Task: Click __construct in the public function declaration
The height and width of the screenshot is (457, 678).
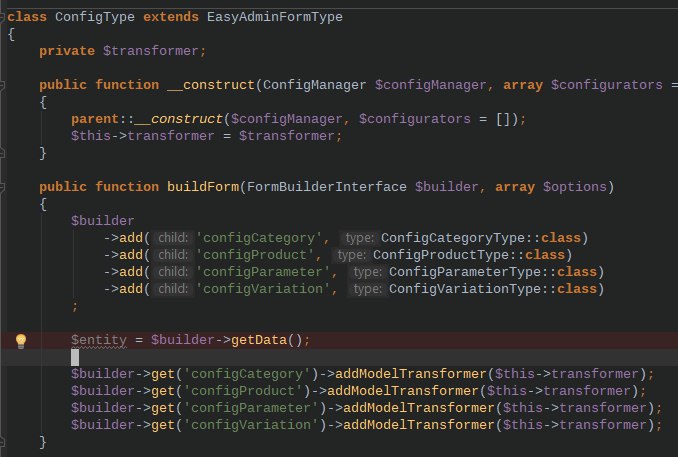Action: (x=211, y=85)
